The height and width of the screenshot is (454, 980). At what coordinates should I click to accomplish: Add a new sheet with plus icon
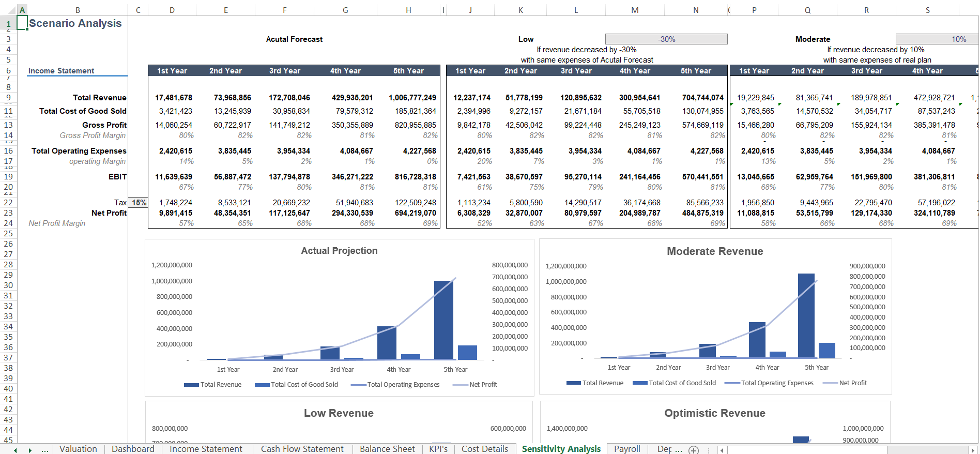click(x=694, y=450)
